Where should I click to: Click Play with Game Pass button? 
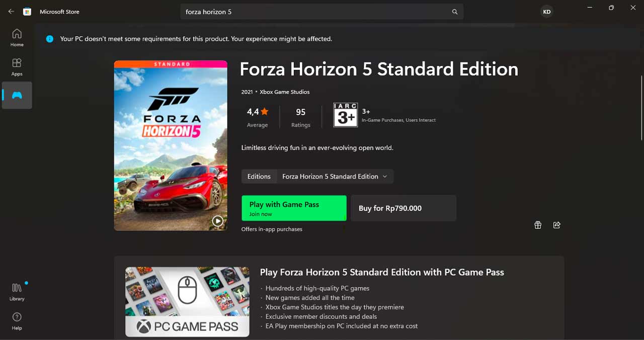click(294, 208)
